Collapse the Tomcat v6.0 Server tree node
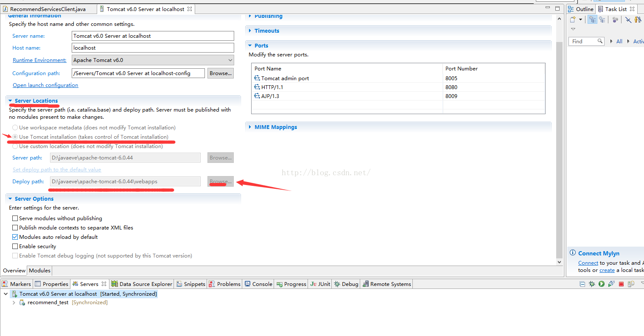The image size is (644, 336). [6, 294]
